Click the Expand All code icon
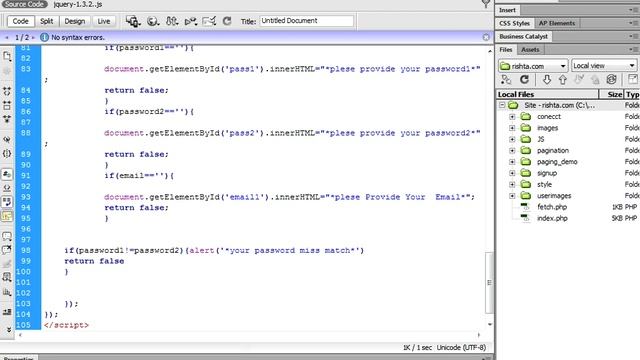The height and width of the screenshot is (360, 640). 7,119
